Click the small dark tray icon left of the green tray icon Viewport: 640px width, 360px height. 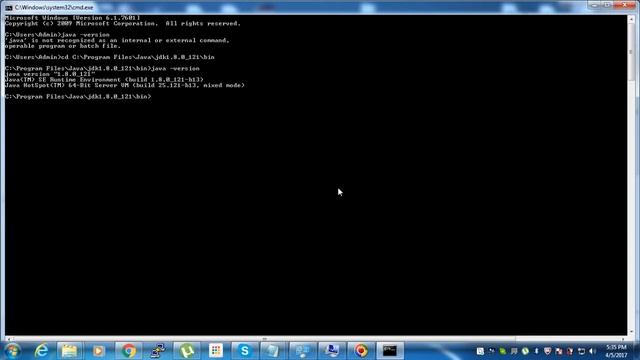pos(492,351)
